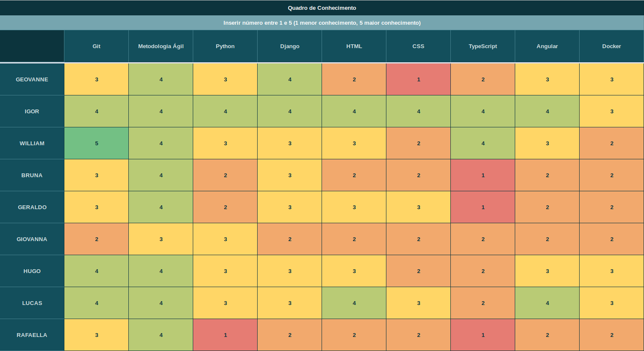Select the Django column header
Viewport: 644px width, 351px height.
[x=290, y=46]
